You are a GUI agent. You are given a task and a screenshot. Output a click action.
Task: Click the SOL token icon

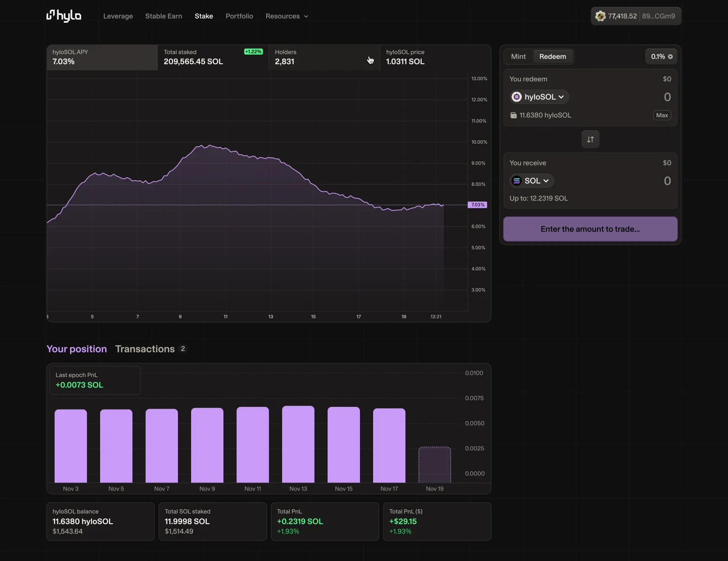point(517,181)
